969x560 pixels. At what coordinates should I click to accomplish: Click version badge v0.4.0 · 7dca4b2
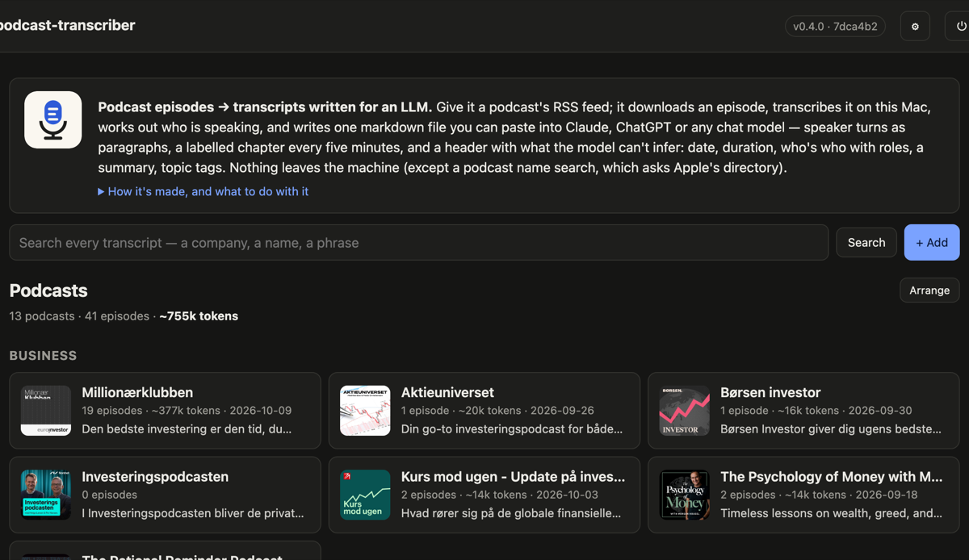point(835,27)
